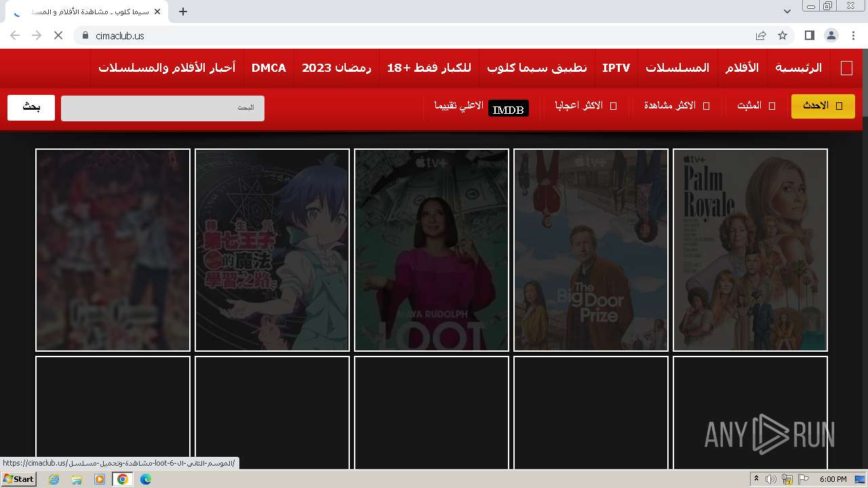Focus the البحث search field
The width and height of the screenshot is (868, 488).
[x=163, y=108]
